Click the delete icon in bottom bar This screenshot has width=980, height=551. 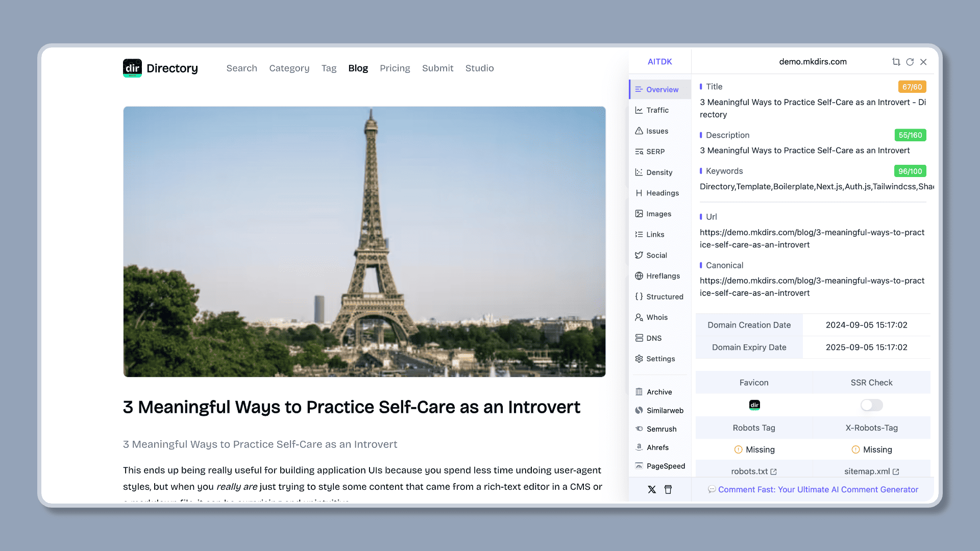pyautogui.click(x=668, y=488)
